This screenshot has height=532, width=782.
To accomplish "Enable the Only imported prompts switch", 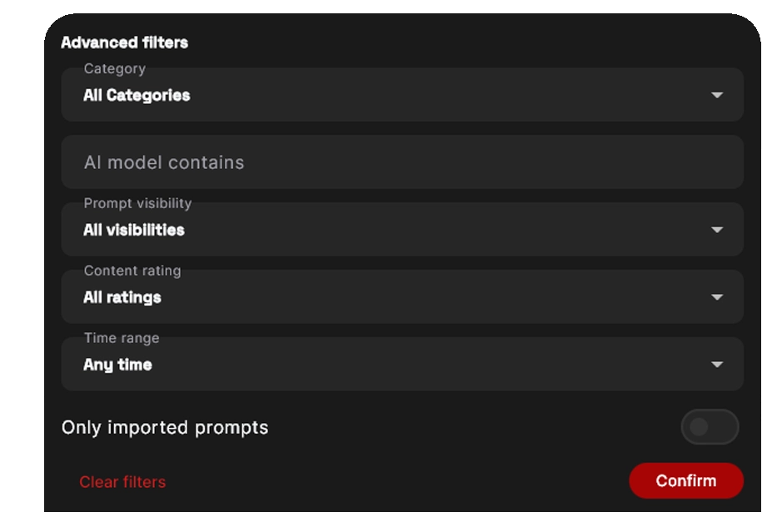I will click(710, 427).
